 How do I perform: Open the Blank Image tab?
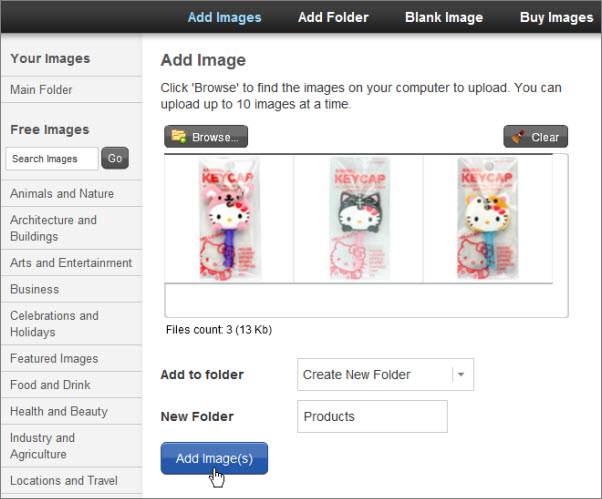tap(444, 17)
